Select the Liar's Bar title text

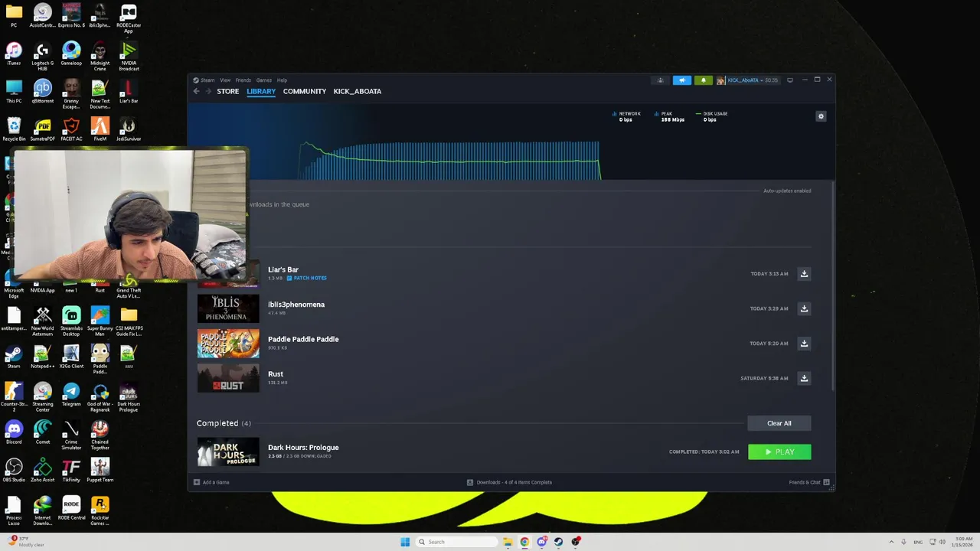click(x=283, y=269)
